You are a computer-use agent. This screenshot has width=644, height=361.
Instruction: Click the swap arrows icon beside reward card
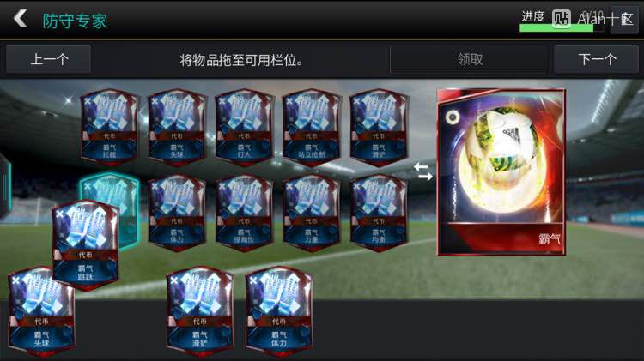(x=423, y=171)
